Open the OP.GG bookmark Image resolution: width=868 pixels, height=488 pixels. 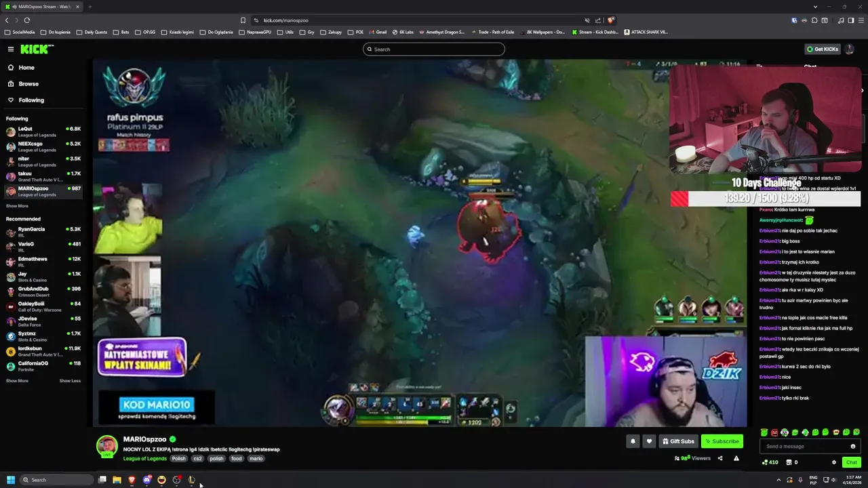(x=145, y=32)
